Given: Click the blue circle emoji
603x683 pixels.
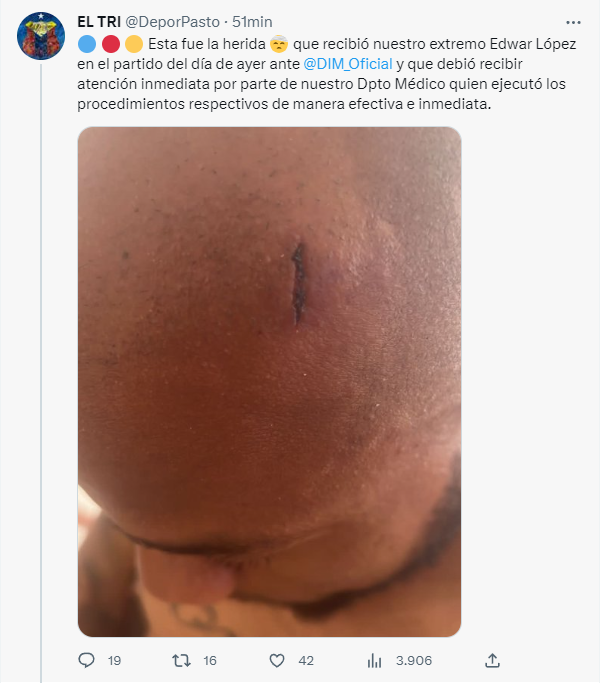Looking at the screenshot, I should click(87, 44).
